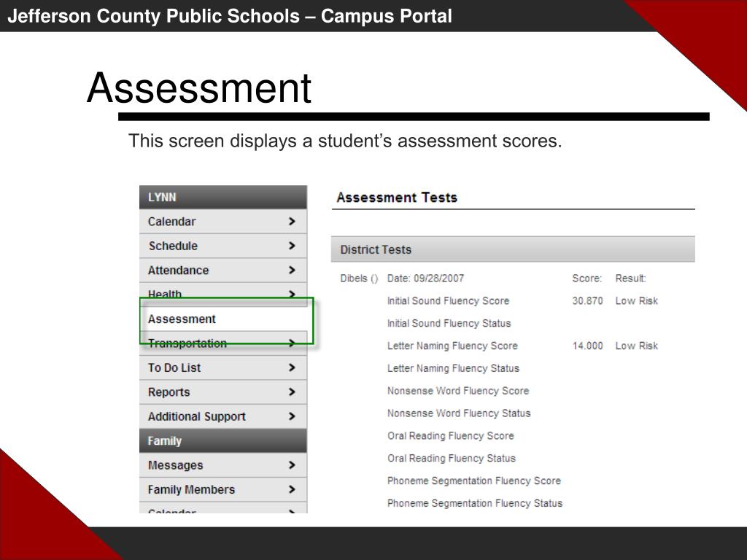Click the LYNN section header
The width and height of the screenshot is (747, 560).
tap(223, 197)
